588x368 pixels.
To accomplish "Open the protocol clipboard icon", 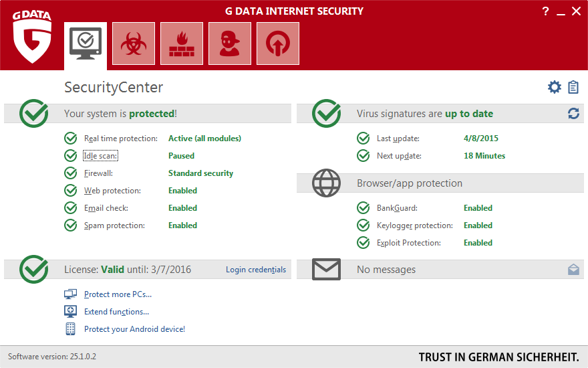I will click(x=573, y=87).
